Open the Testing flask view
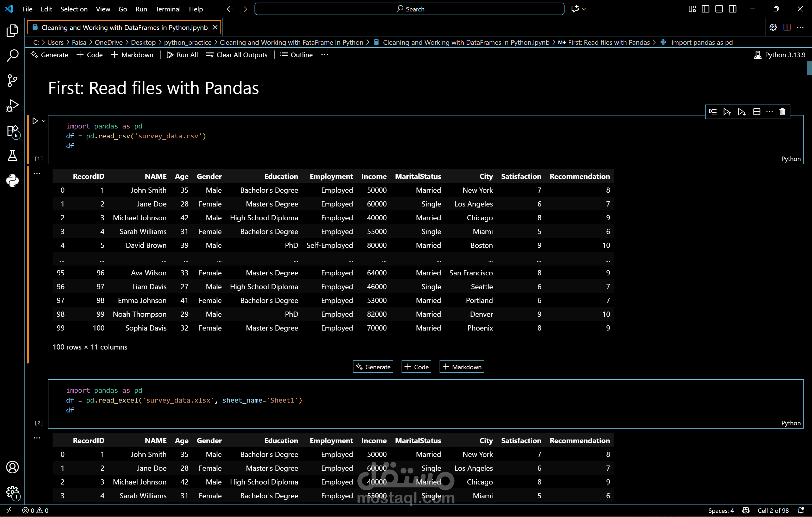 12,156
